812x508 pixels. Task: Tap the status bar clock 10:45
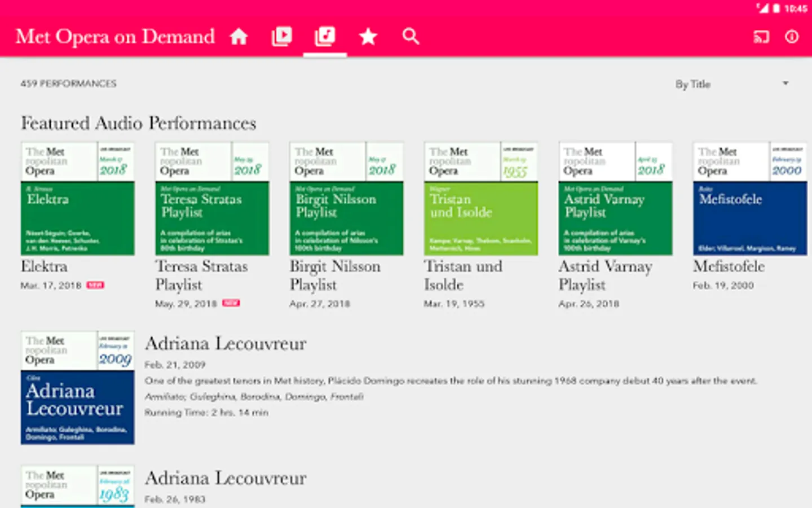tap(795, 8)
